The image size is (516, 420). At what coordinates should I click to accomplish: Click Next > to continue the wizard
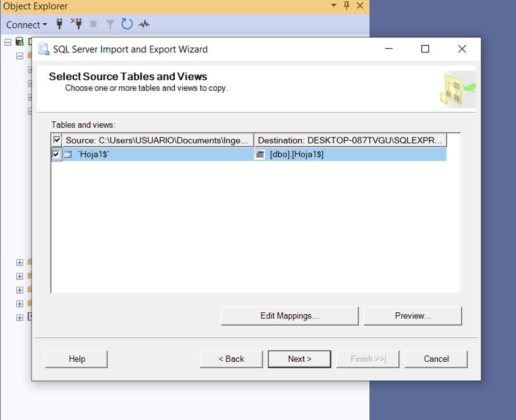click(x=299, y=359)
